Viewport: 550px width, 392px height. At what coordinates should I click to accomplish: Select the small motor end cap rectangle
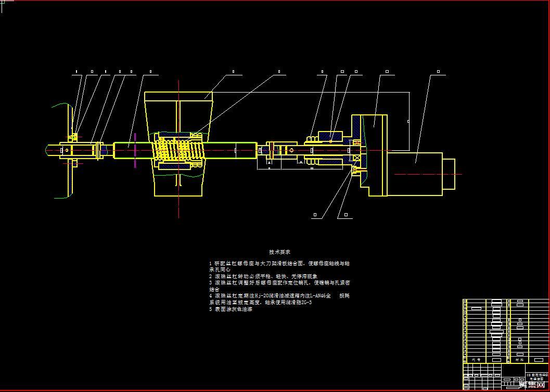click(449, 174)
